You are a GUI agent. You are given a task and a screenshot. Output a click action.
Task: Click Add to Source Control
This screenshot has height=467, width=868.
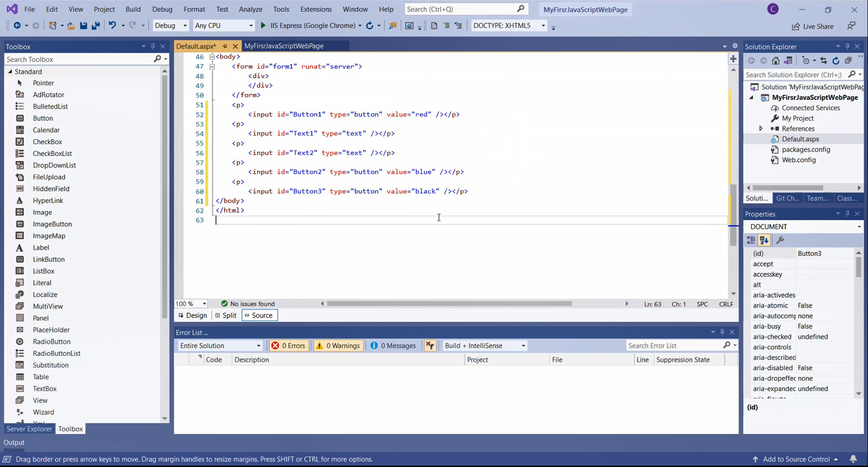click(x=796, y=459)
